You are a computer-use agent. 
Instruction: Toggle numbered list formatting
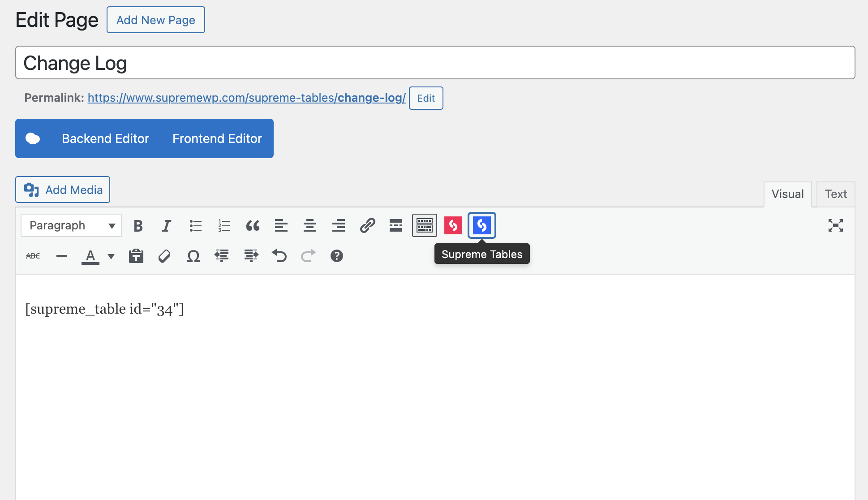coord(224,226)
